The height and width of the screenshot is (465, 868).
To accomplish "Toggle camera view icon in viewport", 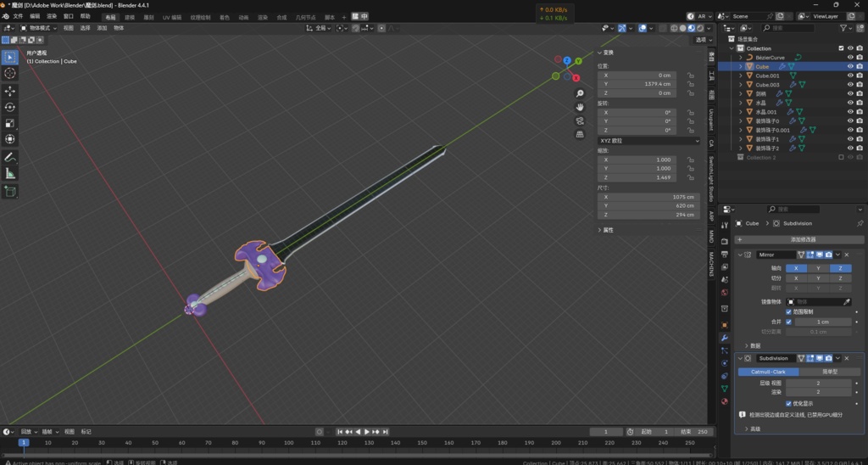I will pyautogui.click(x=580, y=120).
